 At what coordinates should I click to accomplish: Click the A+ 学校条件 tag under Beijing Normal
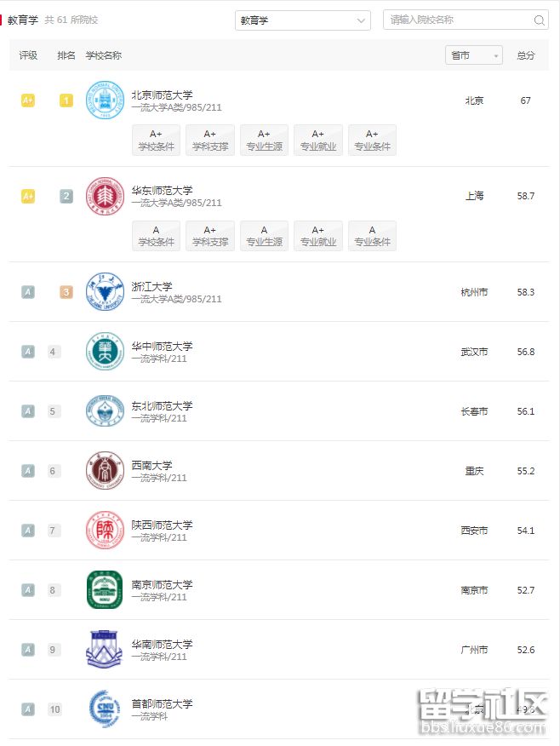(156, 139)
